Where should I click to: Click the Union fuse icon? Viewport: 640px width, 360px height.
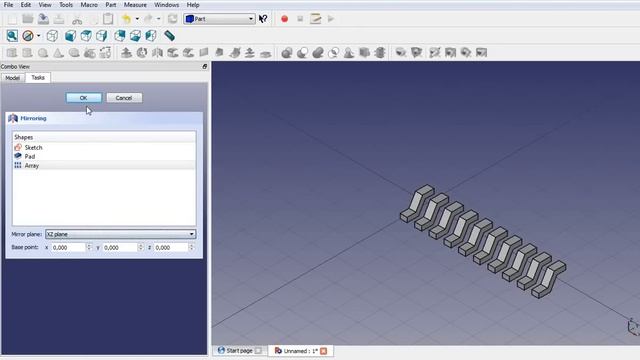(x=318, y=53)
